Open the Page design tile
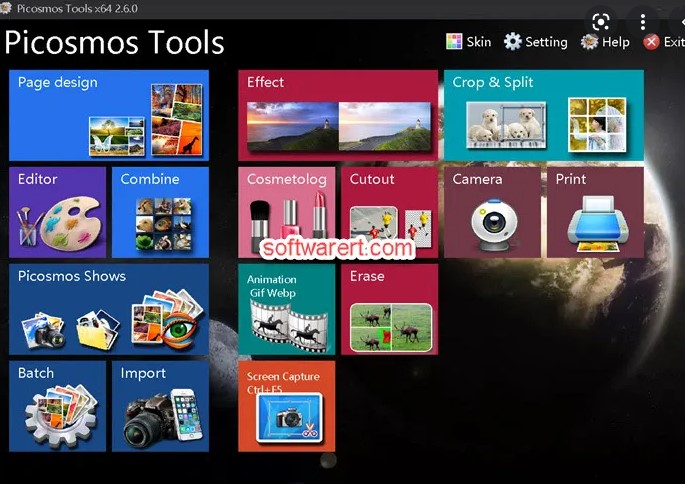 [109, 115]
